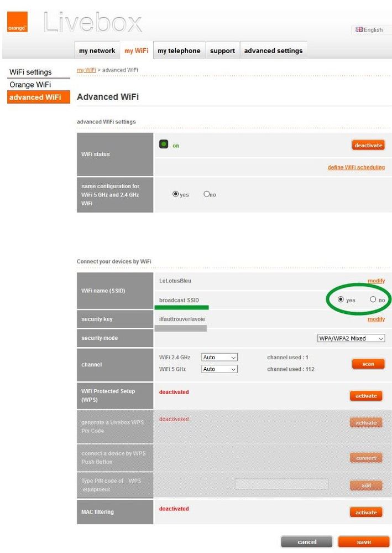
Task: Modify the security key
Action: click(x=376, y=319)
